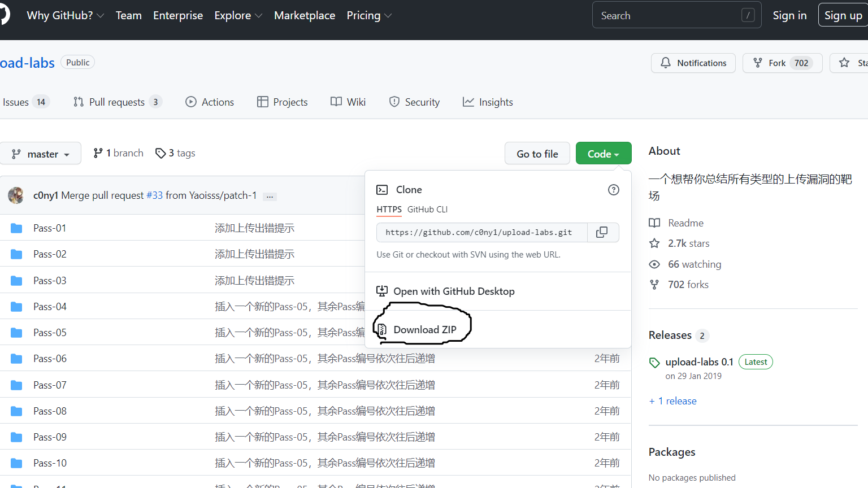
Task: Switch to the Actions tab
Action: tap(210, 102)
